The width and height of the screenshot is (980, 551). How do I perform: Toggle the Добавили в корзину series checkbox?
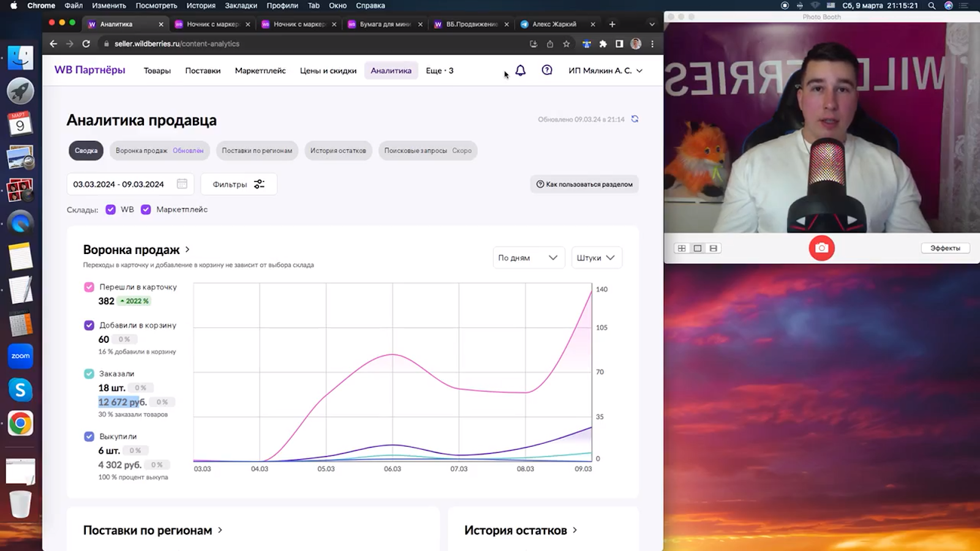point(89,325)
